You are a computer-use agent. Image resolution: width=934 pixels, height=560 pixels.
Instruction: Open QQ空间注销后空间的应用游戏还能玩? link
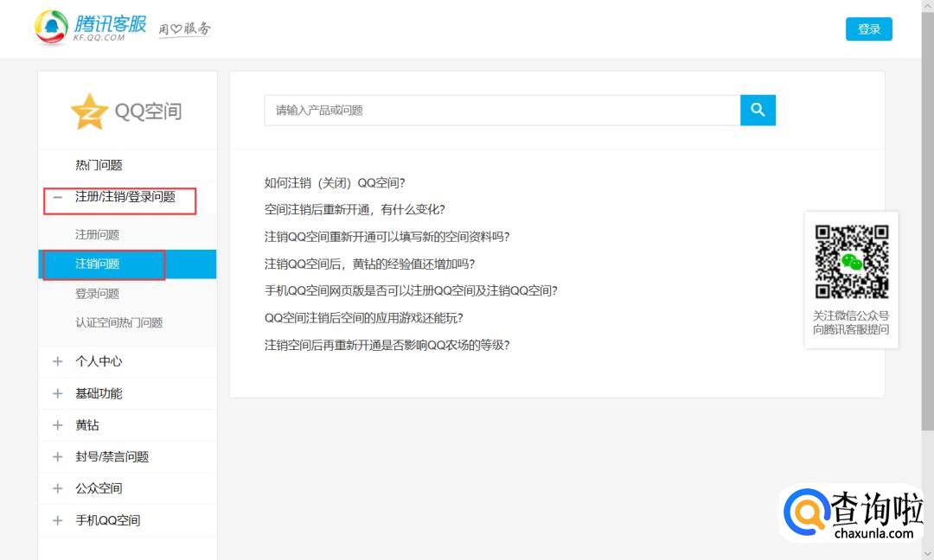pos(364,318)
